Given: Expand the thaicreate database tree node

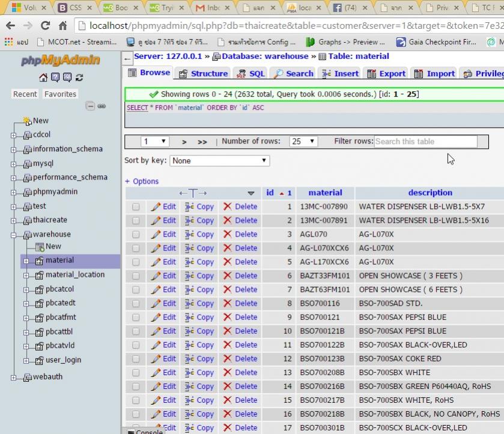Looking at the screenshot, I should [13, 220].
